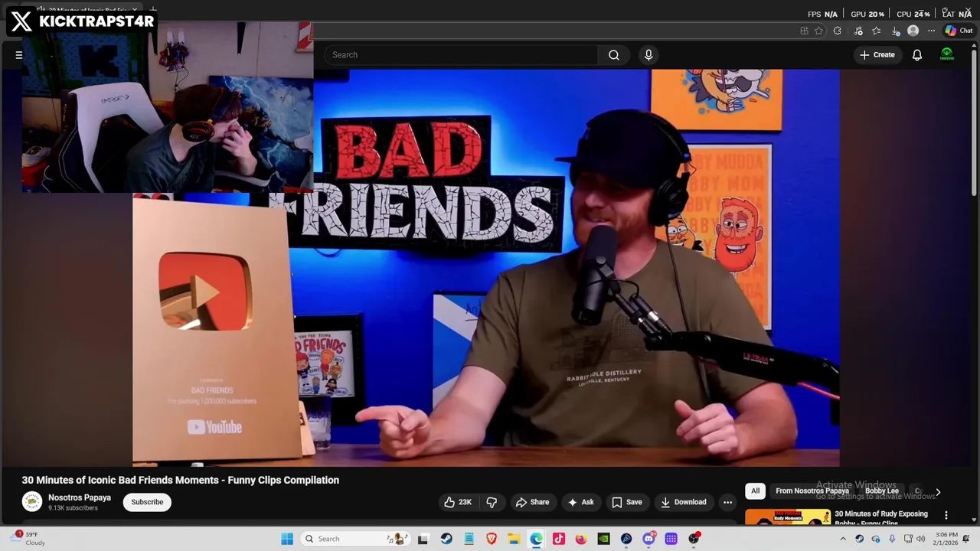Click the YouTube Create button

pos(877,55)
